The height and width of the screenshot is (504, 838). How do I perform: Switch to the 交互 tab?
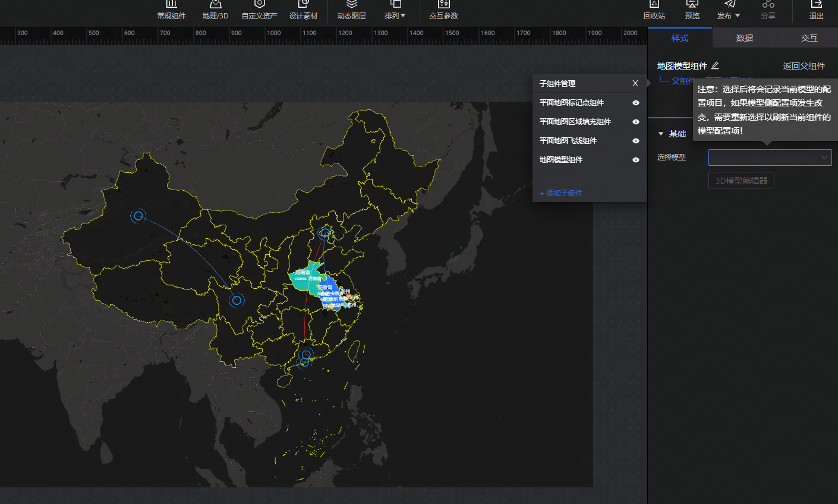coord(808,38)
